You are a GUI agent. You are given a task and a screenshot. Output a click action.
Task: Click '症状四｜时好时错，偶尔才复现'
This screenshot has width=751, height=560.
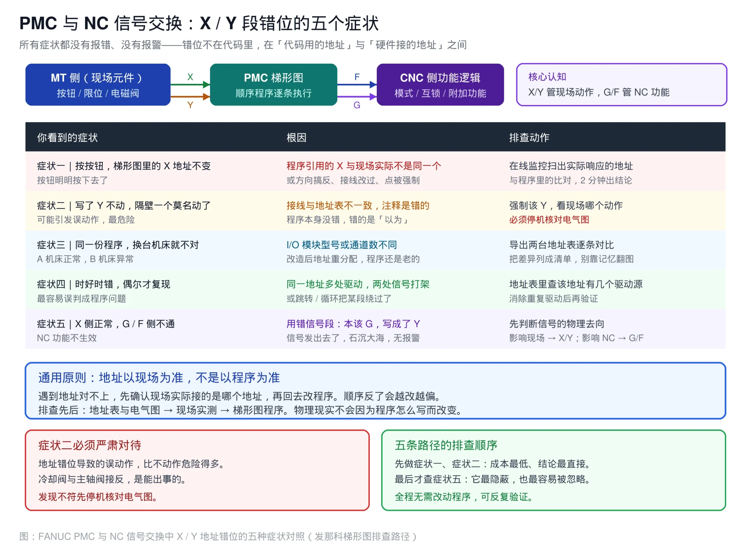pos(103,284)
